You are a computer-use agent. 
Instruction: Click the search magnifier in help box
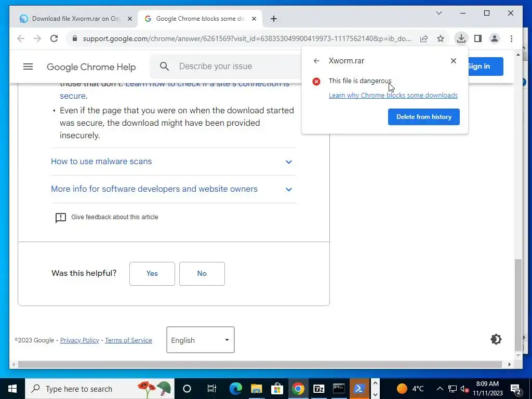tap(164, 66)
